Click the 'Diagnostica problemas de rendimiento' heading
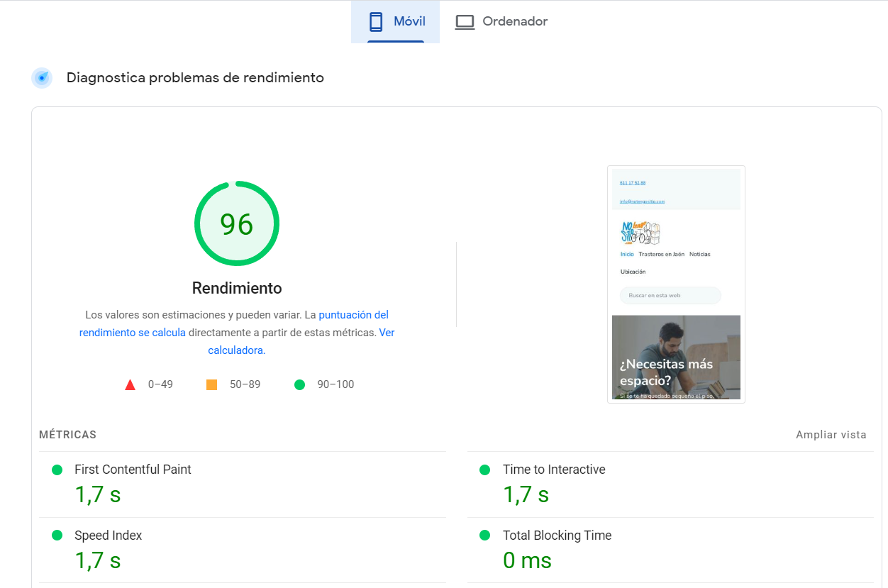The image size is (888, 588). [195, 78]
